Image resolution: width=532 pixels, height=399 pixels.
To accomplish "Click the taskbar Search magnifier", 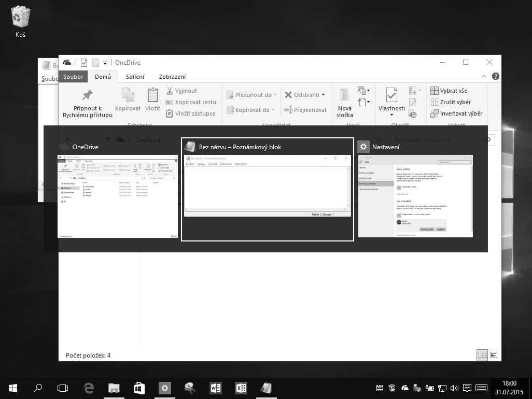I will click(x=38, y=388).
